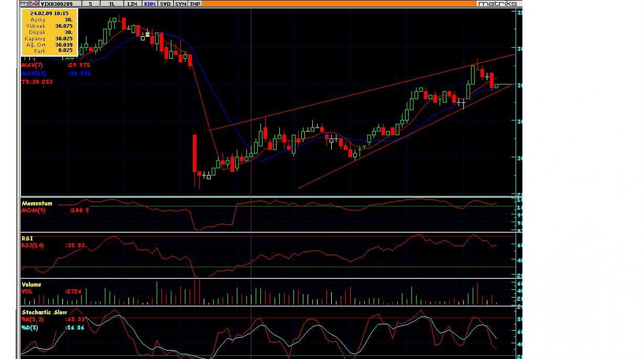
Task: Click the Momentum panel title
Action: (x=37, y=203)
